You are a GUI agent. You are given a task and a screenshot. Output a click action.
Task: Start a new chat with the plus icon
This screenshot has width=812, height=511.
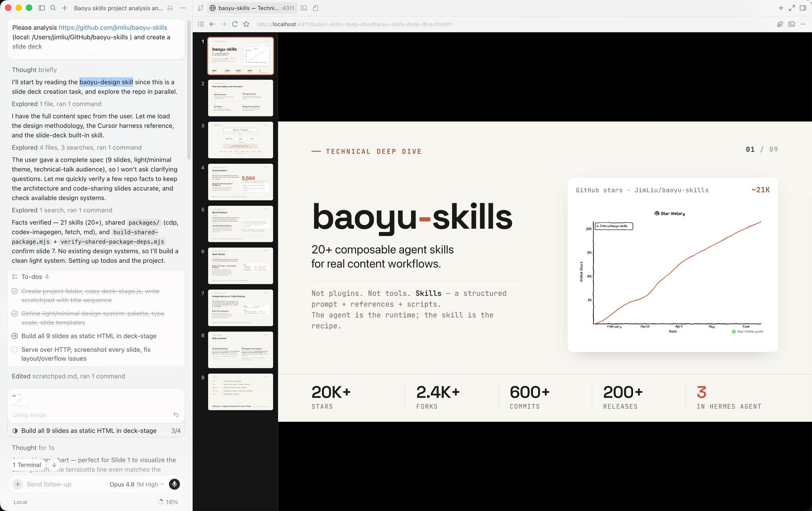point(64,8)
